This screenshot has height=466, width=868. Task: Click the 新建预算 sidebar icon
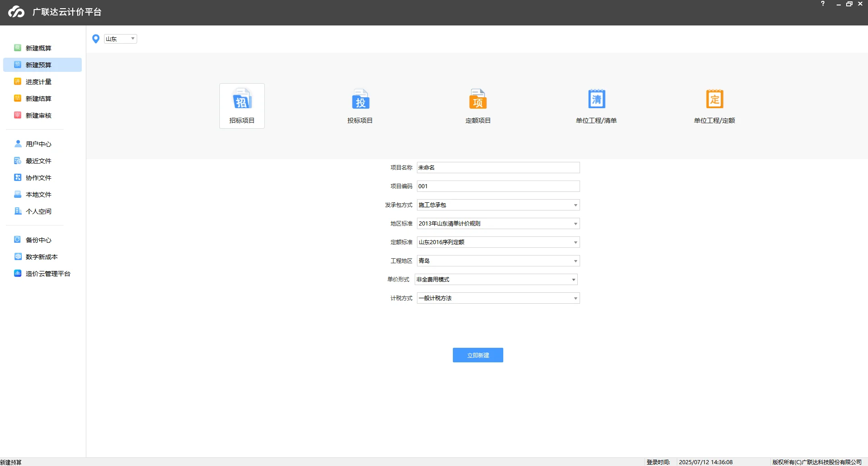18,65
